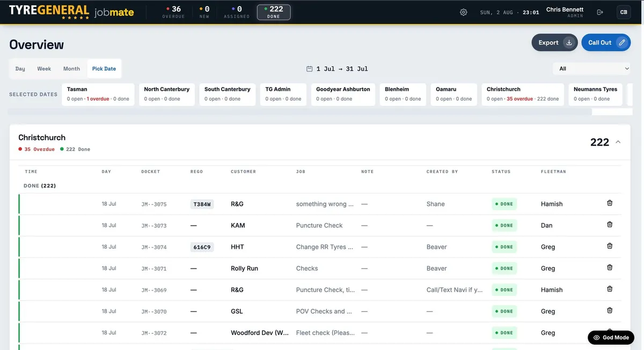Image resolution: width=644 pixels, height=350 pixels.
Task: Open the Oamaru branch card
Action: [454, 94]
